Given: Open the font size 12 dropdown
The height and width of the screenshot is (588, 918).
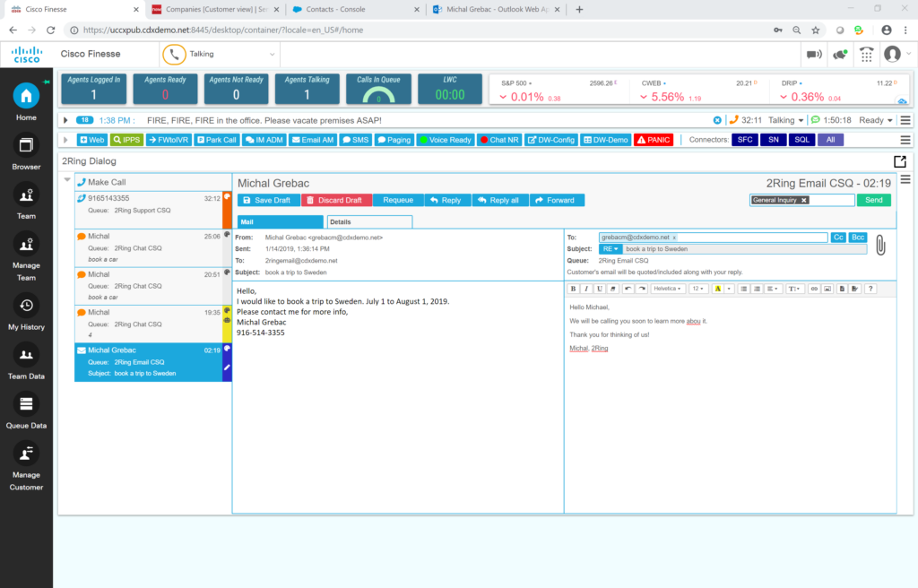Looking at the screenshot, I should 700,289.
